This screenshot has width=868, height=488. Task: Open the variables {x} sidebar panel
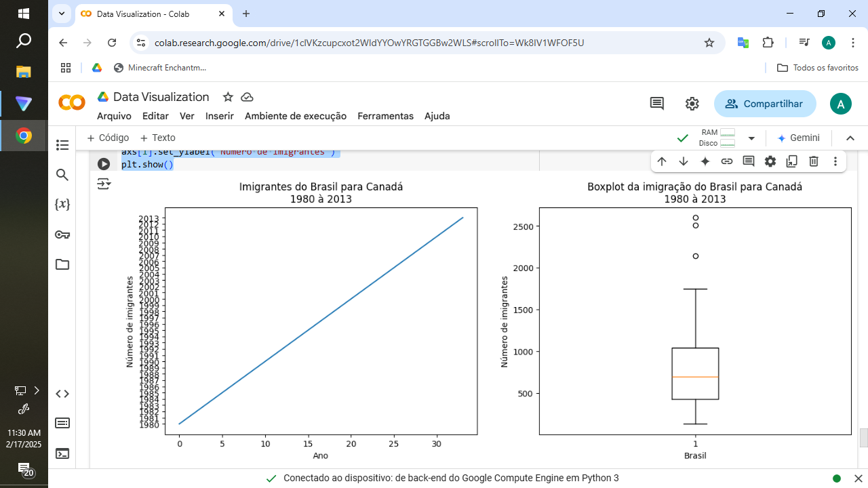62,204
